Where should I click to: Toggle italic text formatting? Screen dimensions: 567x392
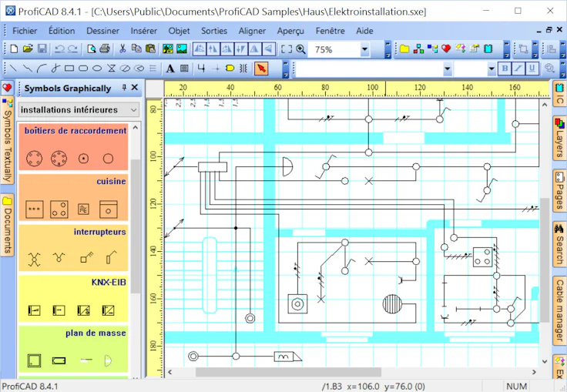tap(518, 69)
